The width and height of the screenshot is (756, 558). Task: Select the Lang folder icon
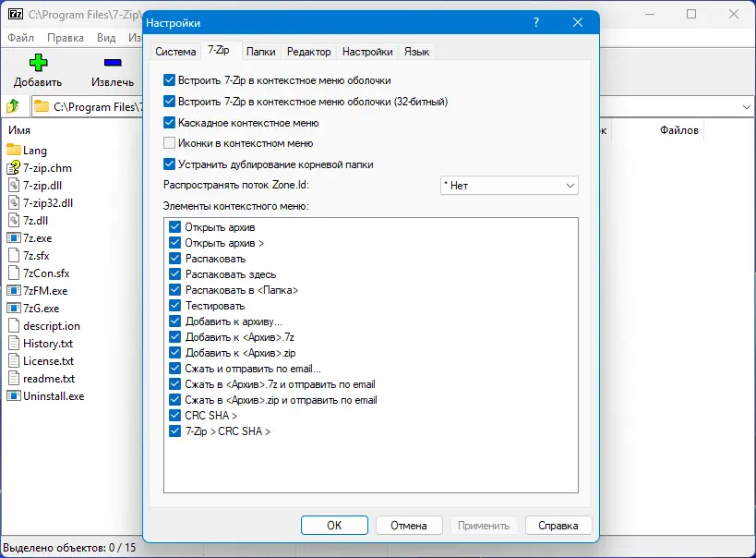(14, 150)
